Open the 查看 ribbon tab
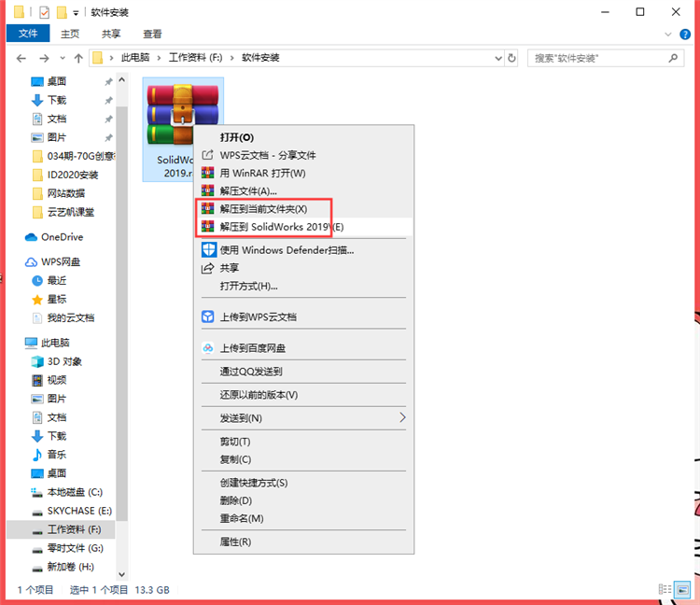The height and width of the screenshot is (605, 700). point(152,34)
